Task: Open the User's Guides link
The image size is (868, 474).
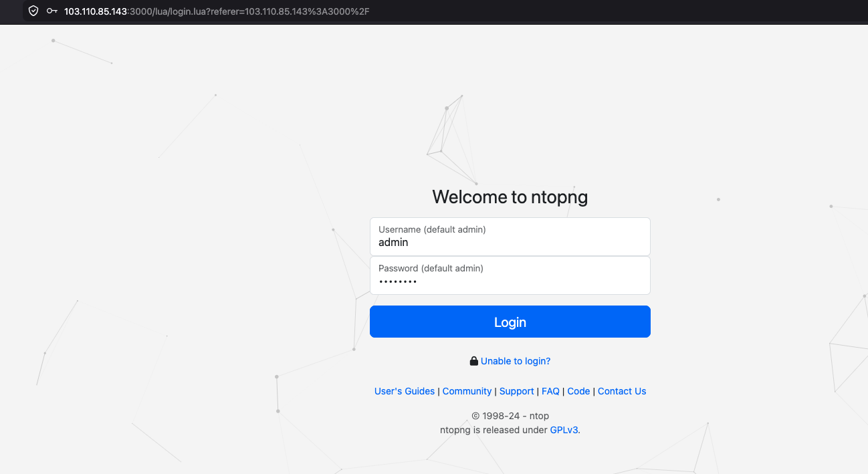Action: tap(404, 391)
